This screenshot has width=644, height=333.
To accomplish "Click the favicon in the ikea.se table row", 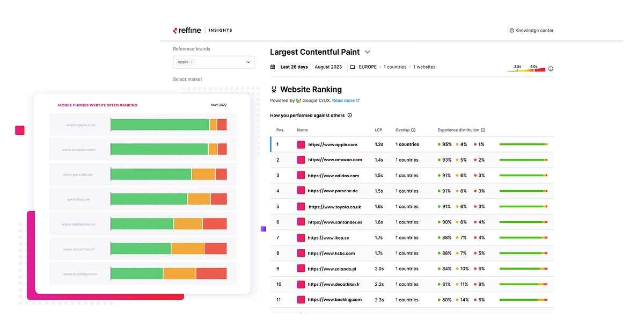I will (301, 238).
